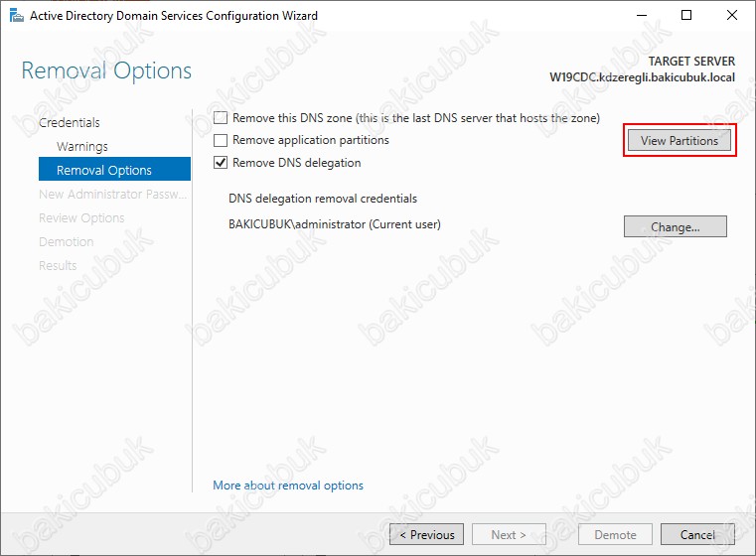The width and height of the screenshot is (756, 556).
Task: Click DNS delegation removal credentials label
Action: click(x=323, y=199)
